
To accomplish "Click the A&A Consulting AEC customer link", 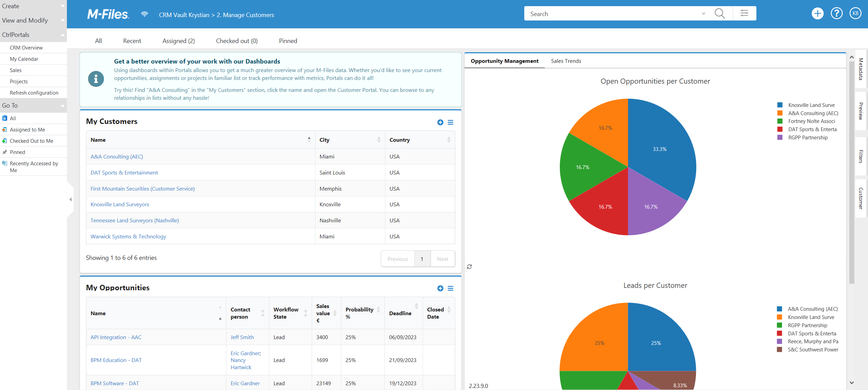I will coord(116,157).
